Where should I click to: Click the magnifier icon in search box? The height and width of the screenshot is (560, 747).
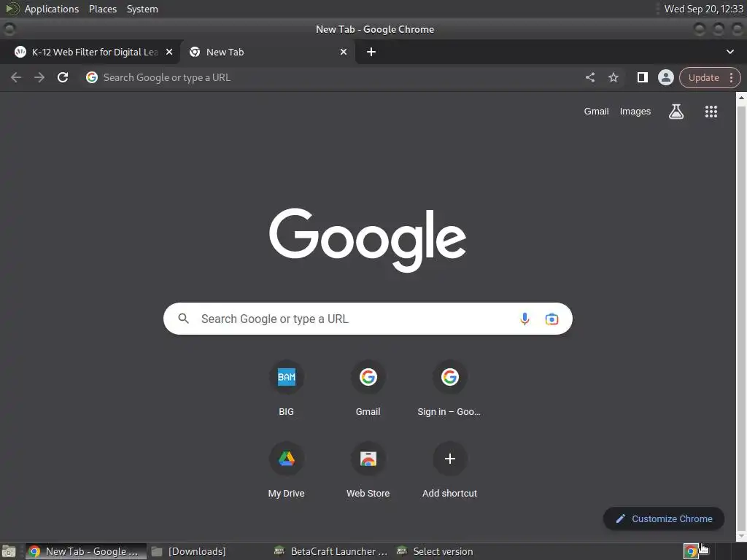183,319
